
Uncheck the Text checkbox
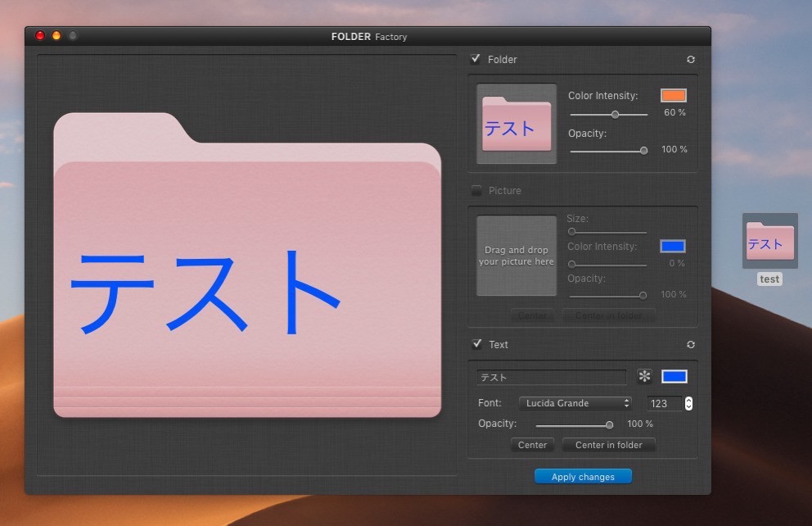(476, 344)
